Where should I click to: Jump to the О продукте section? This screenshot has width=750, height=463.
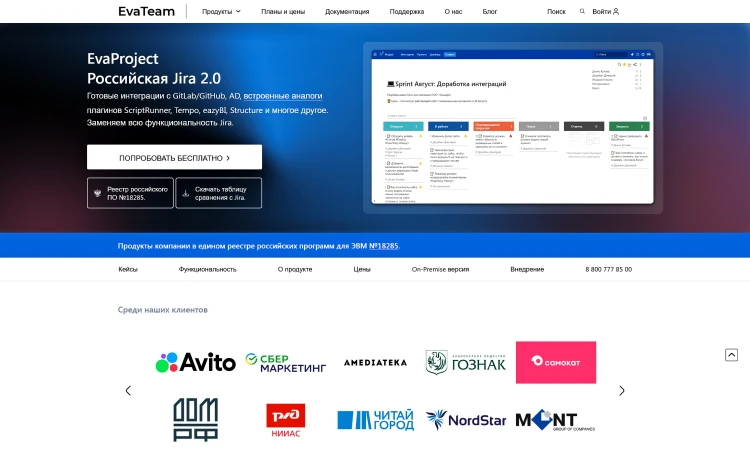(x=295, y=269)
